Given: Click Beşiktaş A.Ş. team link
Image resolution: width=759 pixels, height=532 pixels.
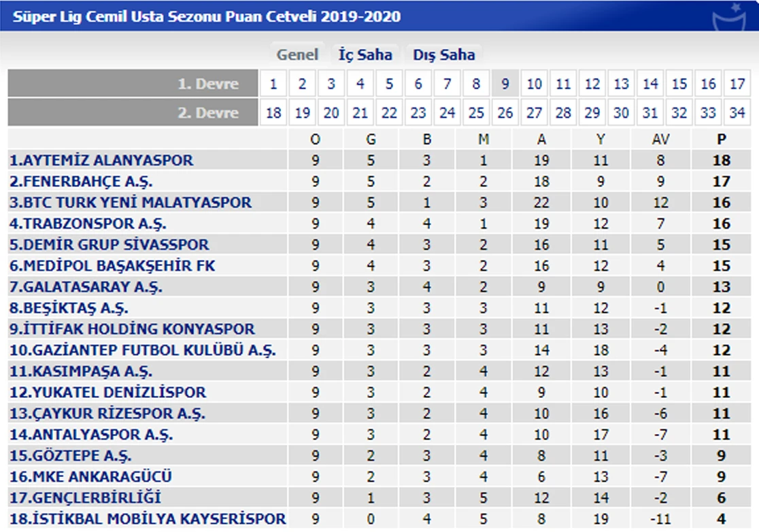Looking at the screenshot, I should click(69, 308).
